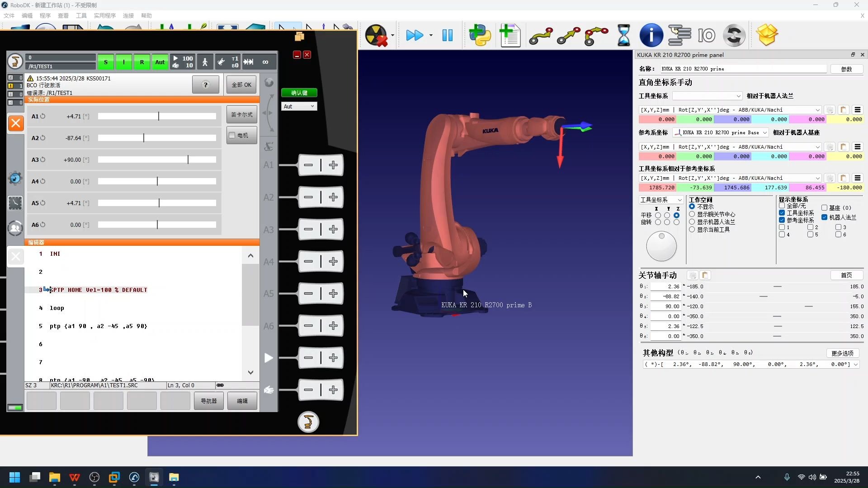Image resolution: width=868 pixels, height=488 pixels.
Task: Open the 程序 menu
Action: (x=45, y=15)
